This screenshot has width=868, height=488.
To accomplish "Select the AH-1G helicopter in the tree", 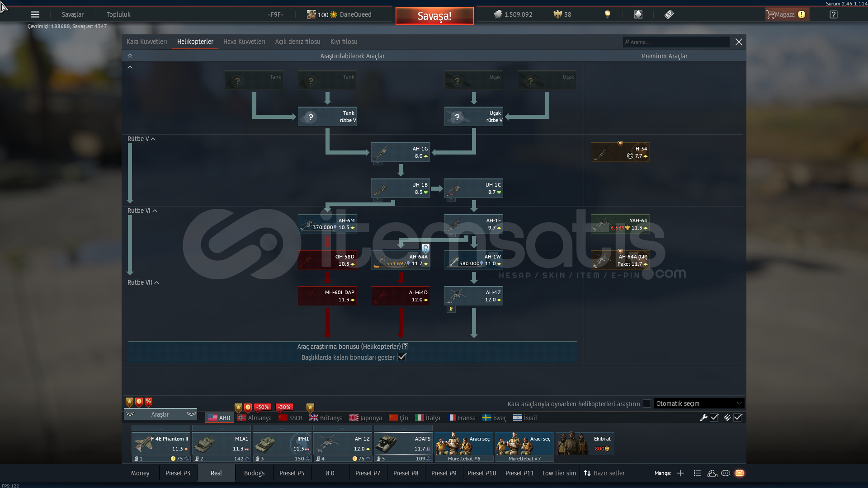I will (x=400, y=152).
